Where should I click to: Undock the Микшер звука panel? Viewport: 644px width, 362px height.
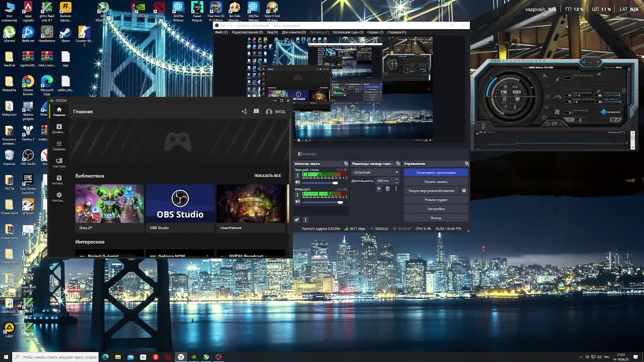(x=346, y=164)
